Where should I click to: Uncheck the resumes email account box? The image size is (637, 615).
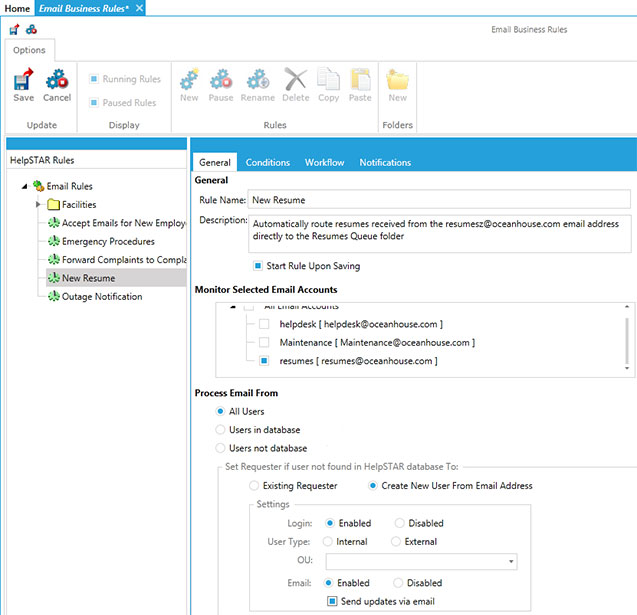pos(264,360)
